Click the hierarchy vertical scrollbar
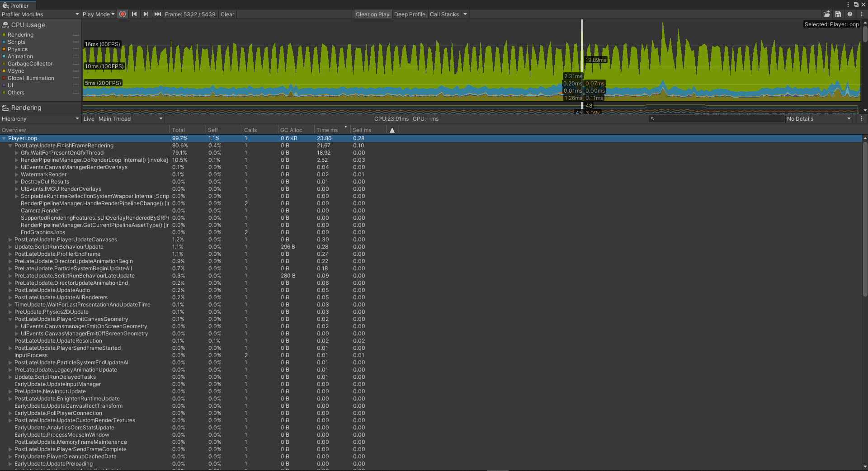The width and height of the screenshot is (868, 471). coord(865,219)
